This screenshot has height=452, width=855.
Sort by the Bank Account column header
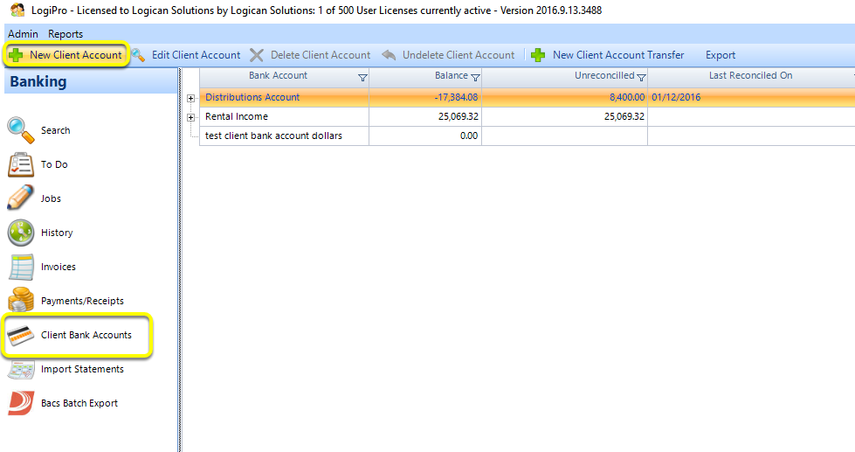(x=278, y=76)
